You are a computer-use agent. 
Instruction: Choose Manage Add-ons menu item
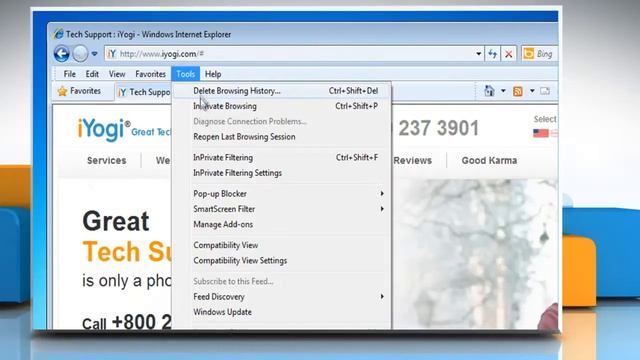coord(282,224)
